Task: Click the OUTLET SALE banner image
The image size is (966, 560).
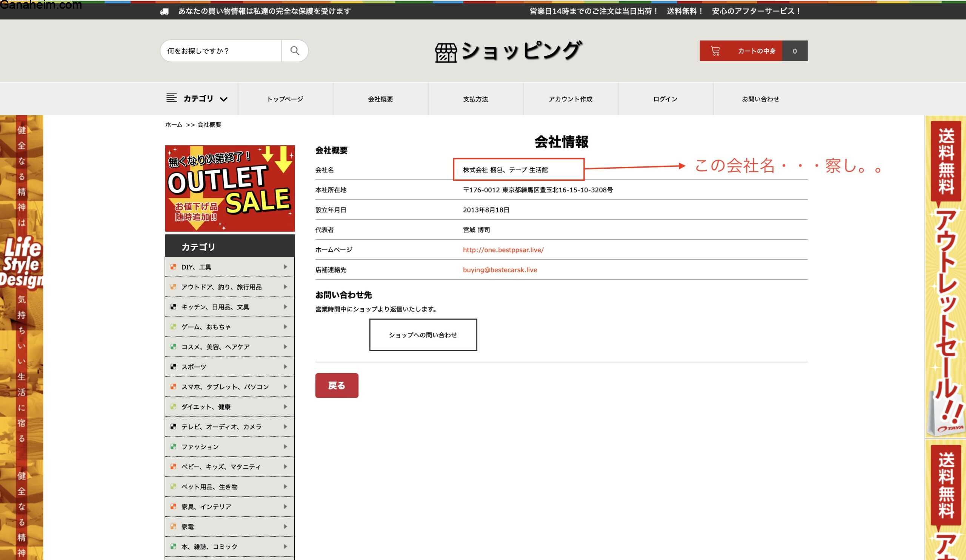Action: [230, 188]
